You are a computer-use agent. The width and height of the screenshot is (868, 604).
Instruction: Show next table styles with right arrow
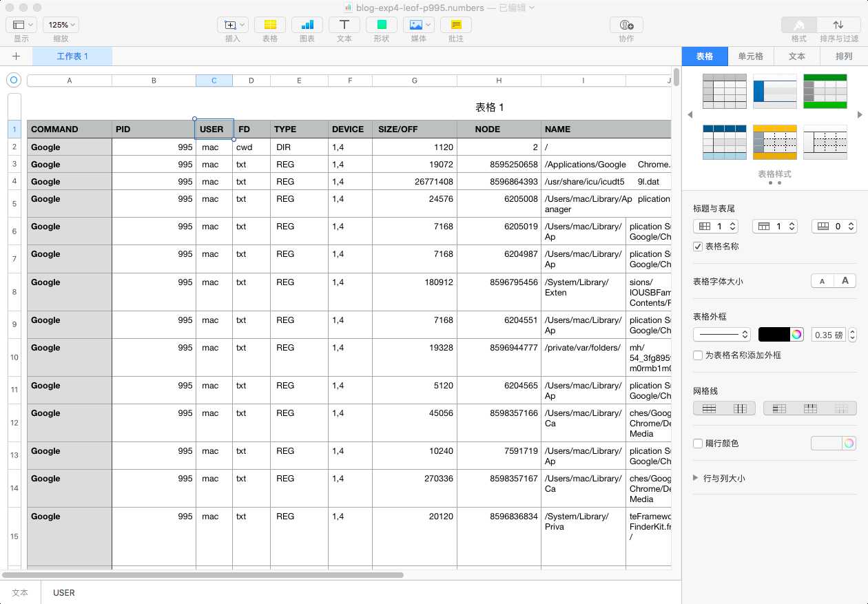click(x=860, y=115)
